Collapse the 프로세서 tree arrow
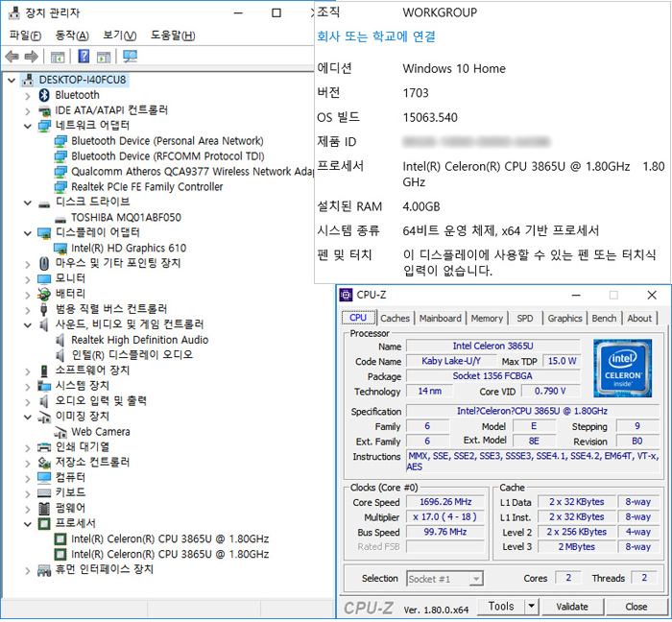 click(28, 524)
